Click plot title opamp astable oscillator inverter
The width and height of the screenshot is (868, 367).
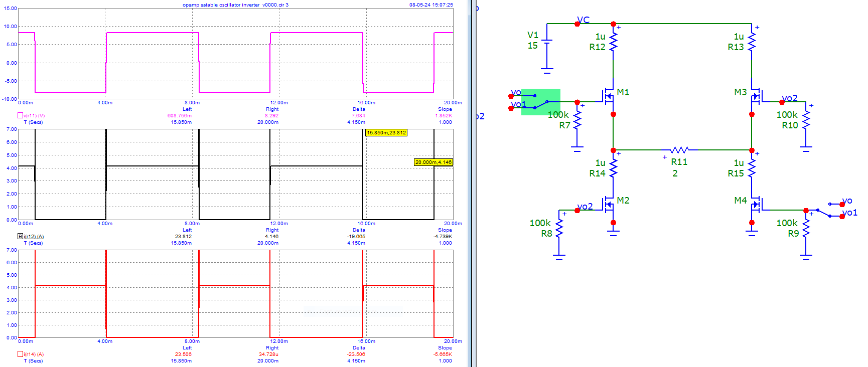236,5
